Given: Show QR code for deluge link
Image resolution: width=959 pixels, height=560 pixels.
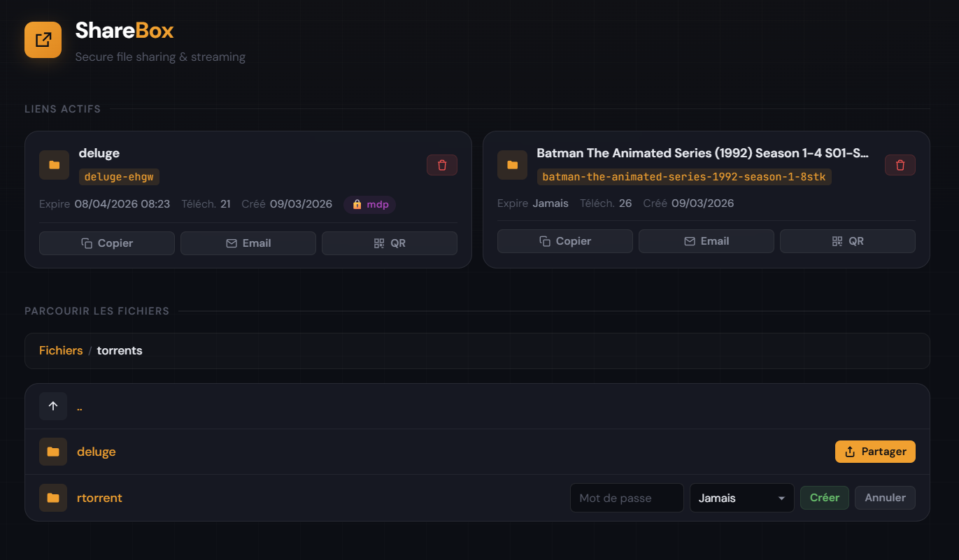Looking at the screenshot, I should coord(390,243).
